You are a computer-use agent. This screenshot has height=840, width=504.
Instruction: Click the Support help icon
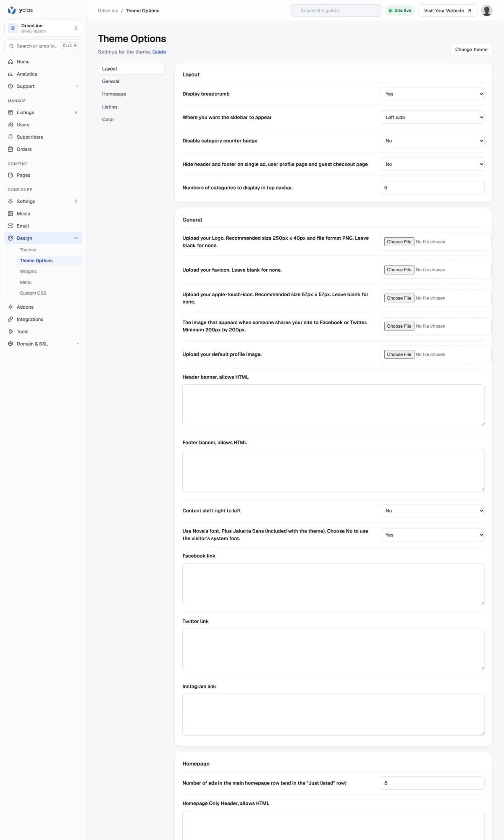tap(10, 86)
